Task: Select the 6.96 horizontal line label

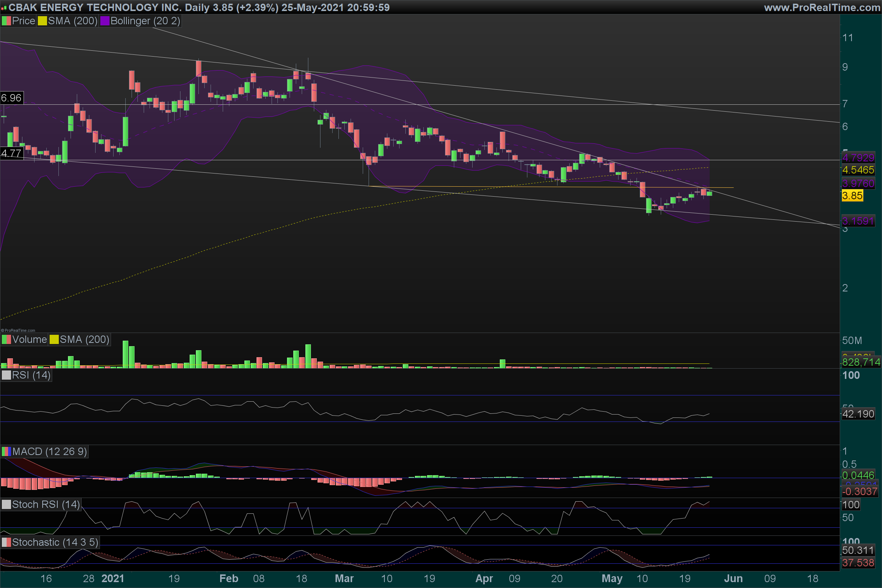Action: 11,98
